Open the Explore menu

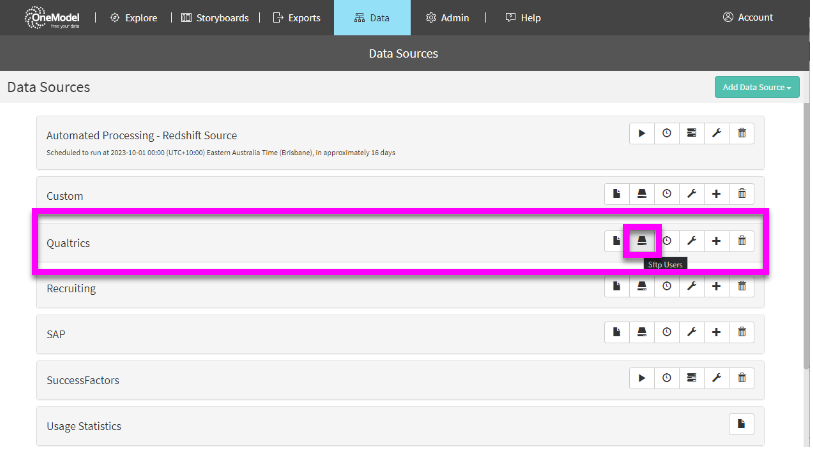133,18
